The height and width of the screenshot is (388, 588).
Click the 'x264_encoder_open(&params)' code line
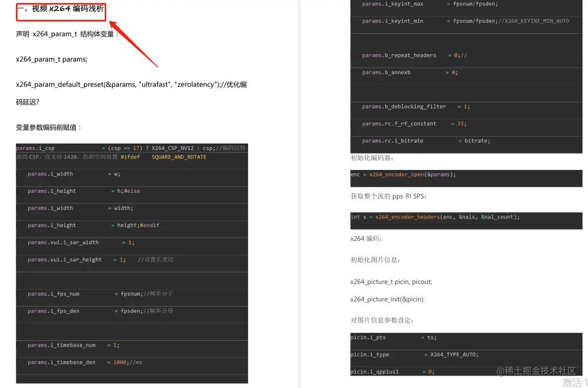click(x=403, y=174)
